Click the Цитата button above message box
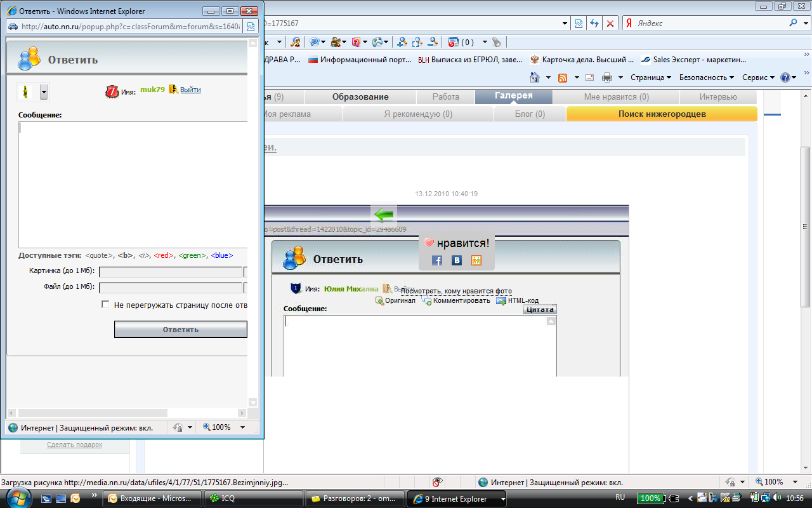Screen dimensions: 812x508 pyautogui.click(x=540, y=309)
